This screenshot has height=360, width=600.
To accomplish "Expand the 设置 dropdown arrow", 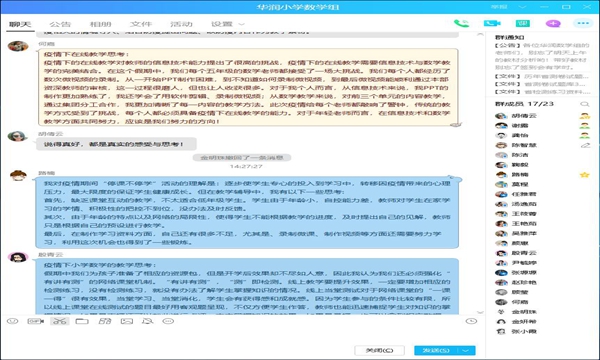I will click(241, 24).
